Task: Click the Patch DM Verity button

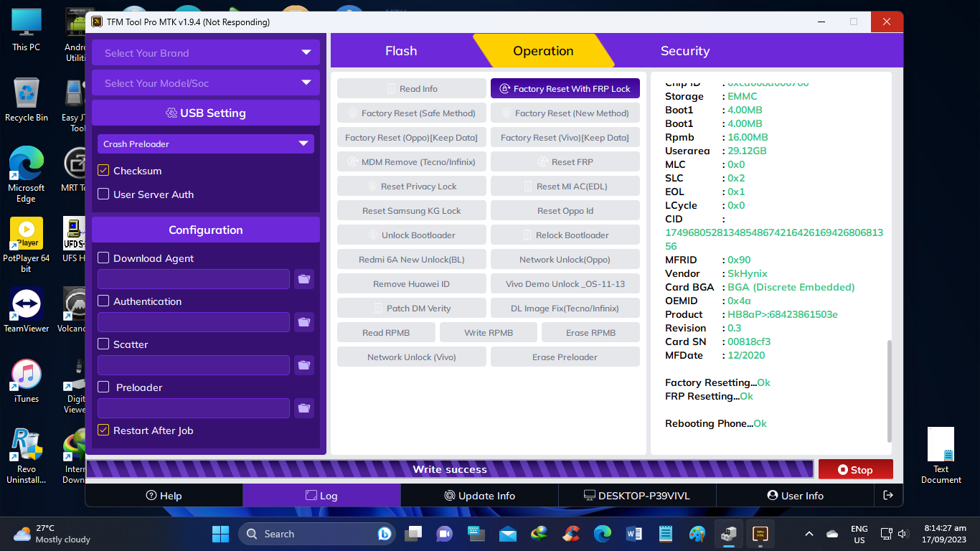Action: pos(412,309)
